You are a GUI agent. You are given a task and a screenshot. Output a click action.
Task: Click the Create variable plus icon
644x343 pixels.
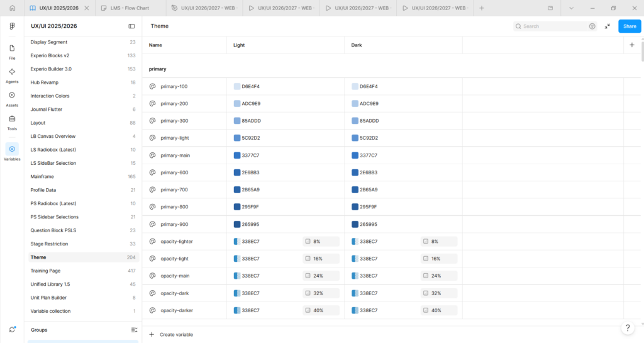[x=152, y=334]
